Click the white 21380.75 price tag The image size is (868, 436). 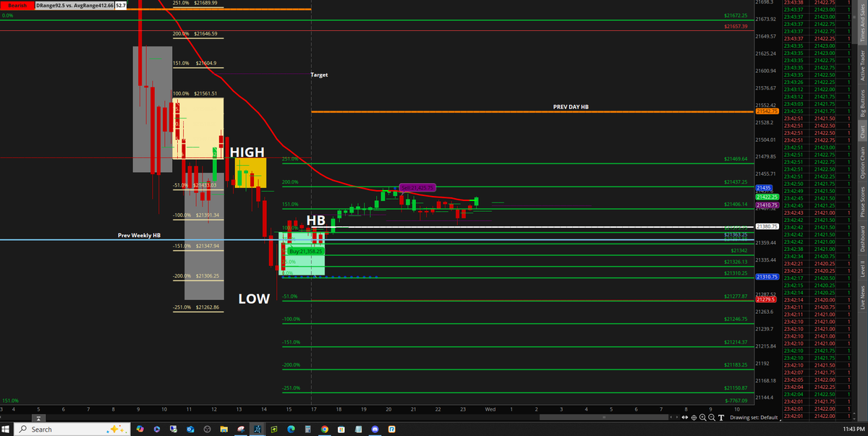click(x=766, y=226)
